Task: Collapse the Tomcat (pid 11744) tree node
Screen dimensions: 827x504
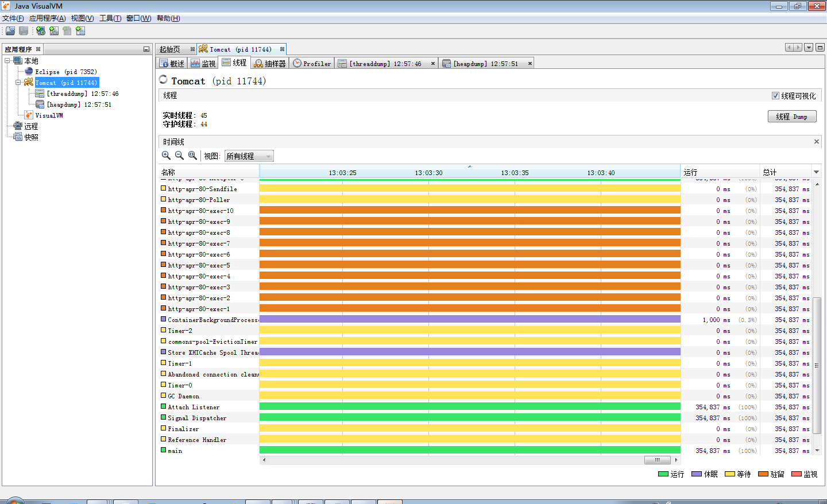Action: pyautogui.click(x=18, y=83)
